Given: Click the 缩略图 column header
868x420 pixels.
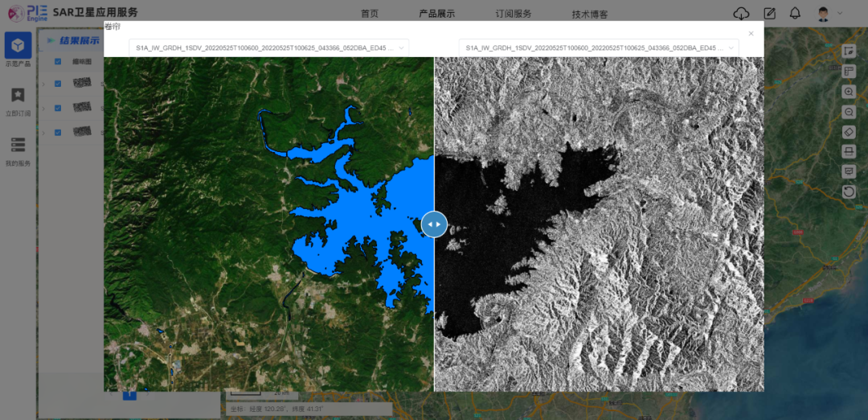Looking at the screenshot, I should pos(80,61).
